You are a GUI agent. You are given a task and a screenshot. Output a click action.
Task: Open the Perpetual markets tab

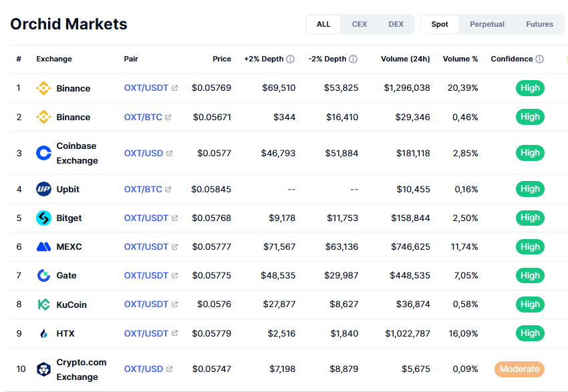pos(487,24)
